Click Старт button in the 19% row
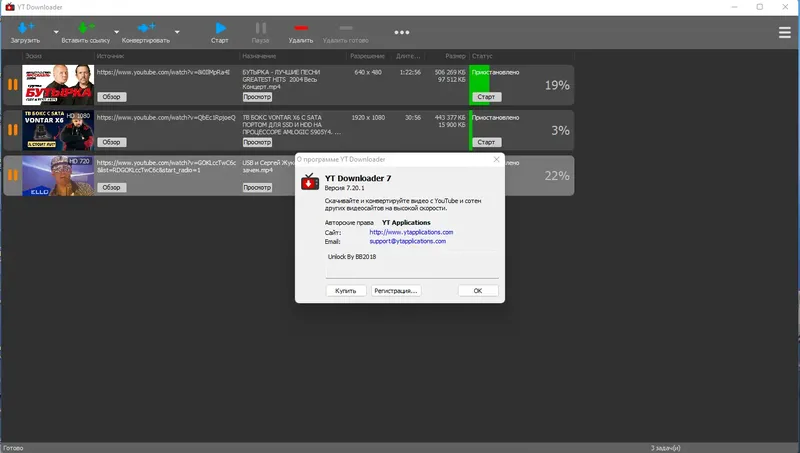This screenshot has width=800, height=453. pyautogui.click(x=486, y=97)
